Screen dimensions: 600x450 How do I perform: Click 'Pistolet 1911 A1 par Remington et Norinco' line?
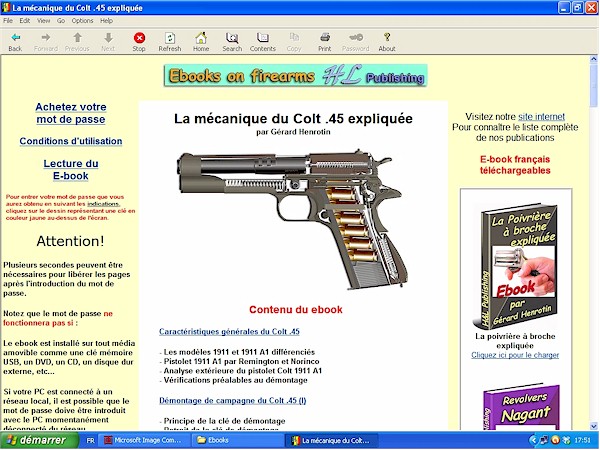point(241,362)
